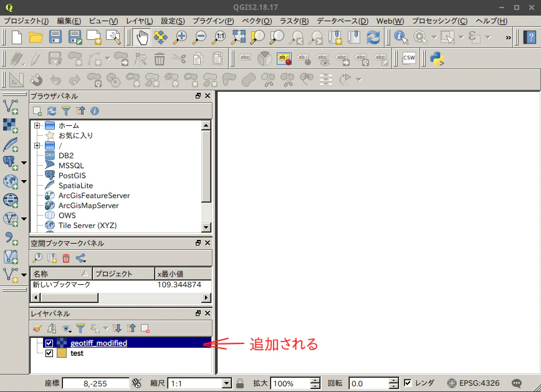541x392 pixels.
Task: Toggle the レンダ render checkbox
Action: [x=408, y=383]
